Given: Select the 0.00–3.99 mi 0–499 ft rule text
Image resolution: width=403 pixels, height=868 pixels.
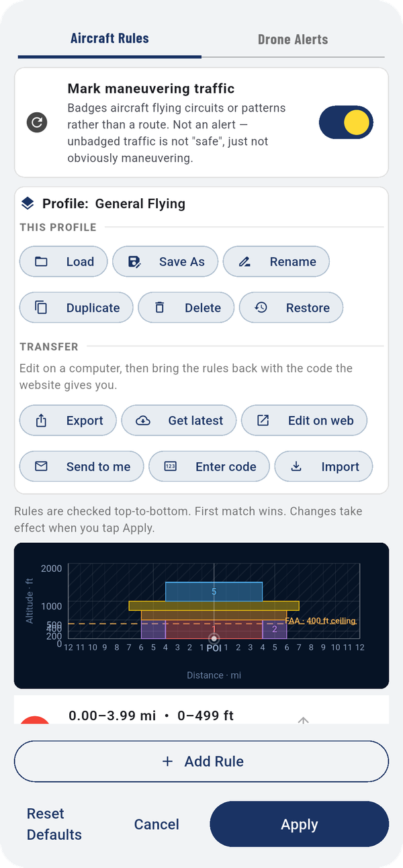Looking at the screenshot, I should pos(151,715).
